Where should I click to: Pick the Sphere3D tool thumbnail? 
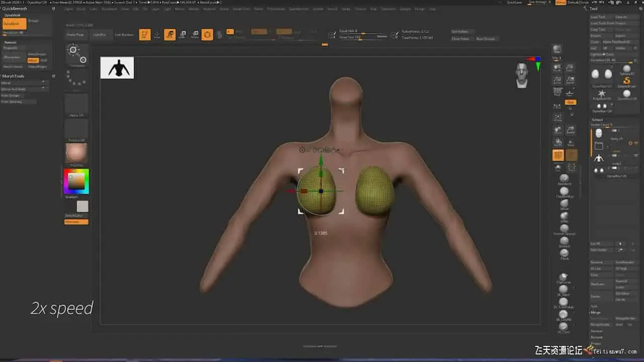627,69
